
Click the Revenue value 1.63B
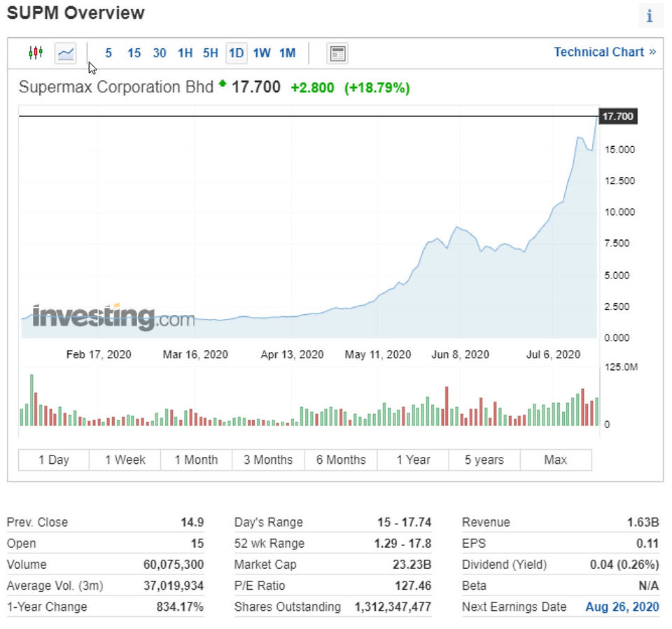tap(643, 523)
